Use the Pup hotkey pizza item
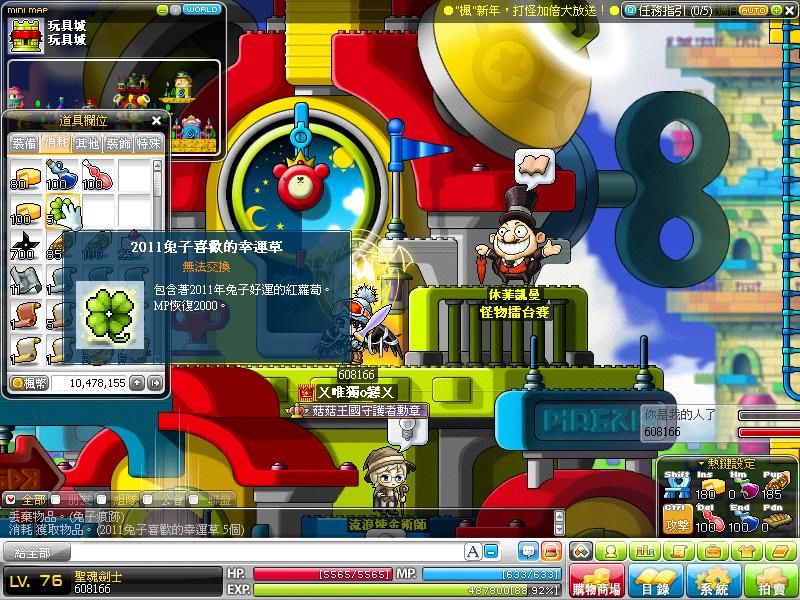Screen dimensions: 800x600 click(776, 488)
